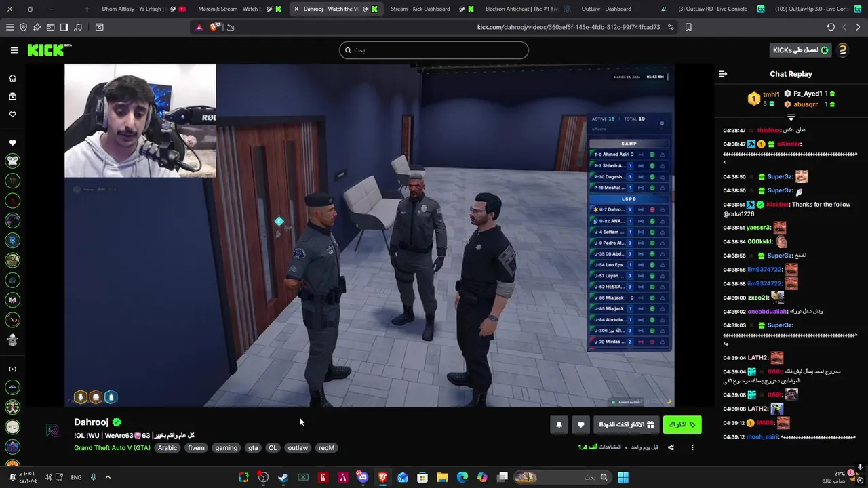Open a new browser tab with plus
The height and width of the screenshot is (488, 868).
87,9
